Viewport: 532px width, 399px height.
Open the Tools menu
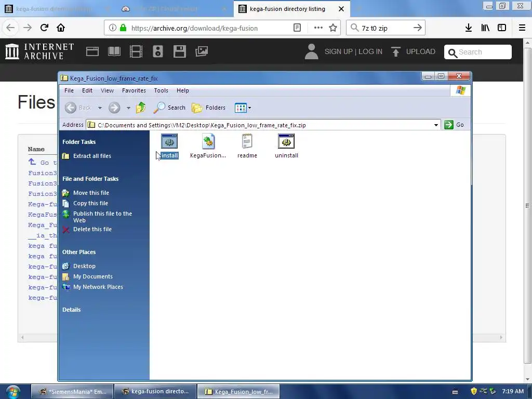pyautogui.click(x=161, y=90)
